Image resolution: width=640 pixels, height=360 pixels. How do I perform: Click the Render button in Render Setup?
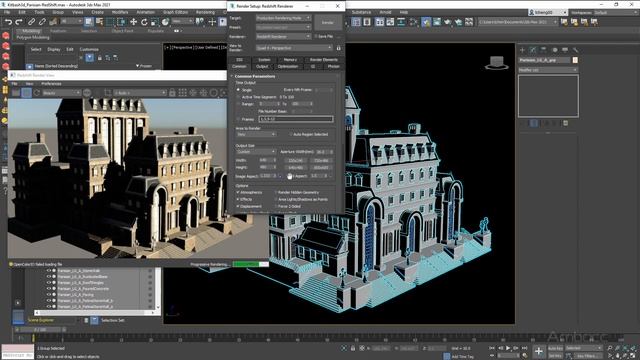point(328,22)
